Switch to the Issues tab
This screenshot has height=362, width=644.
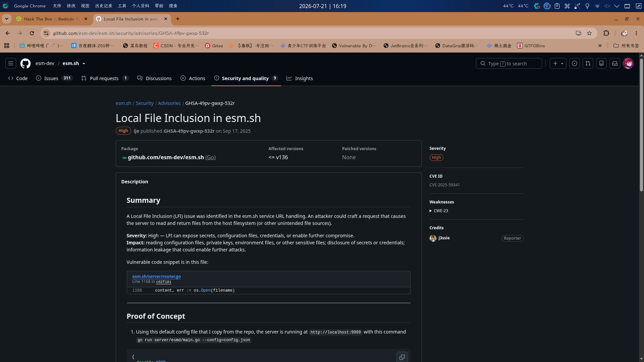pos(54,78)
